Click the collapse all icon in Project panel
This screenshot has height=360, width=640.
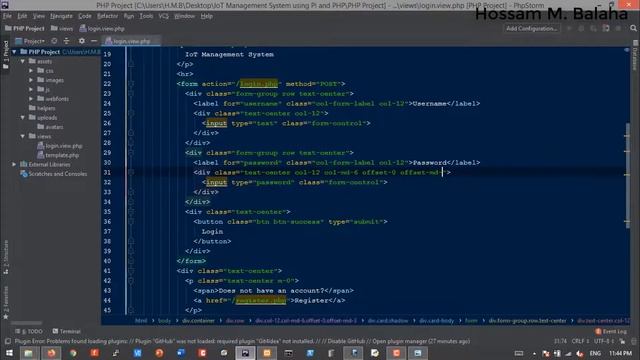click(67, 41)
